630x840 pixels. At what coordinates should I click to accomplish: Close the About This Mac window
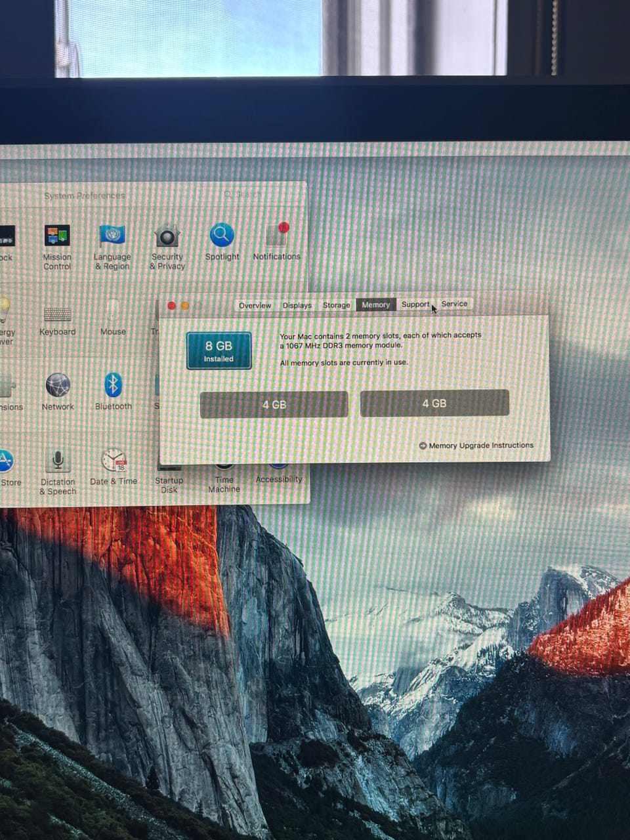point(172,305)
